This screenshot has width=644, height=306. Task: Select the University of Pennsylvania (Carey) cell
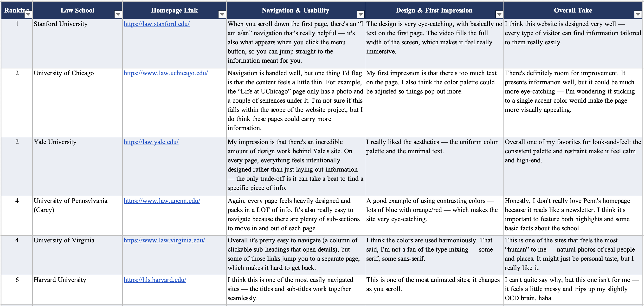coord(77,215)
